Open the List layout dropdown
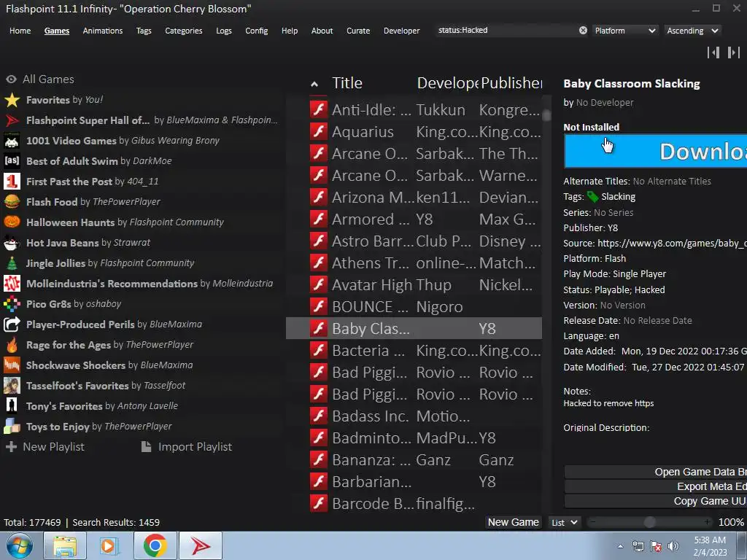Screen dimensions: 747x560 565,523
